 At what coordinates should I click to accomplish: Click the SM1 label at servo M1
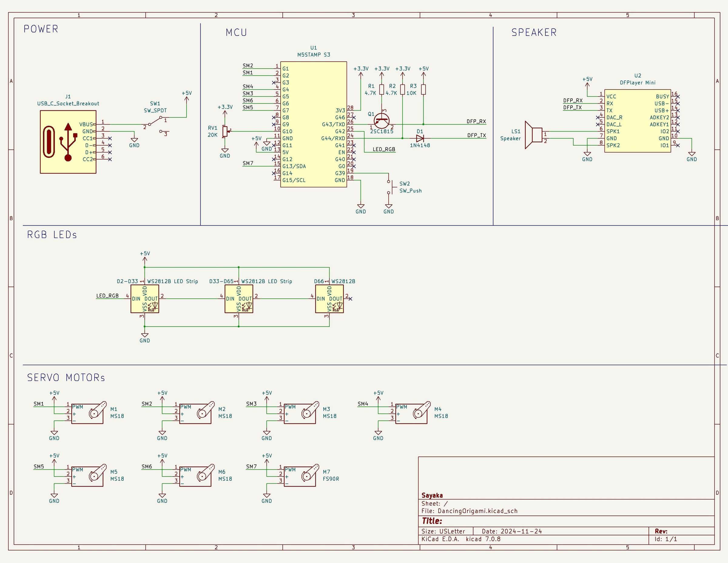[x=39, y=404]
